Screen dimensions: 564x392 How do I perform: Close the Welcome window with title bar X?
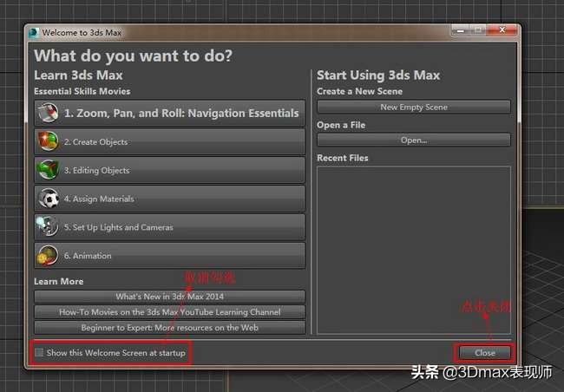[502, 30]
